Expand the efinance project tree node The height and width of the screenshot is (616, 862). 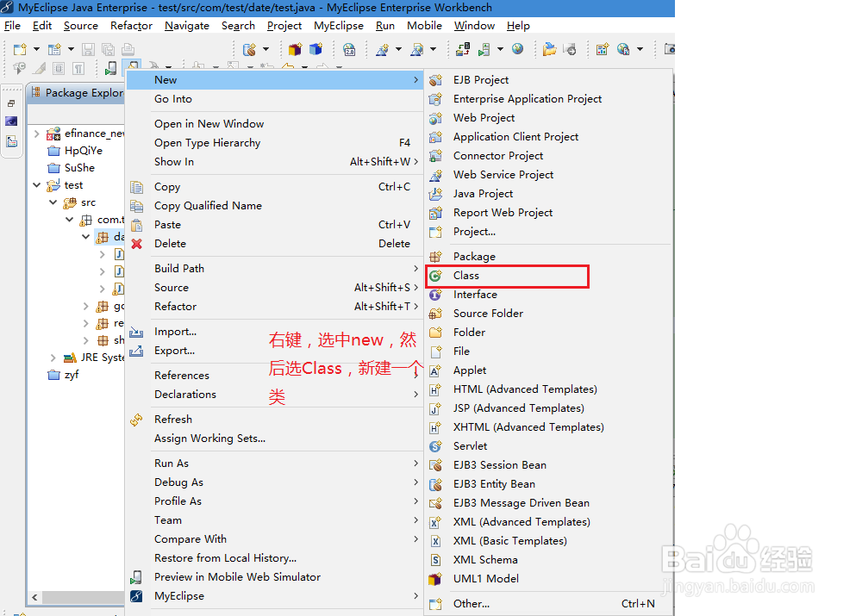click(37, 134)
